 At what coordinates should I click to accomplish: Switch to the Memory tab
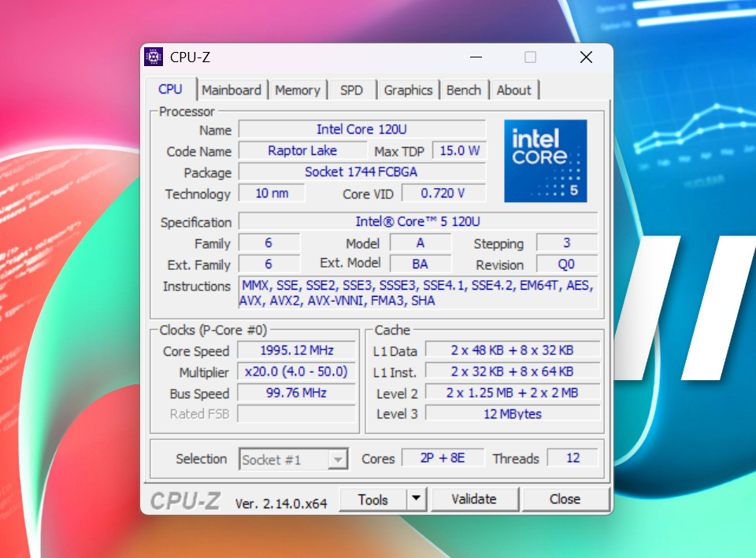pos(298,90)
